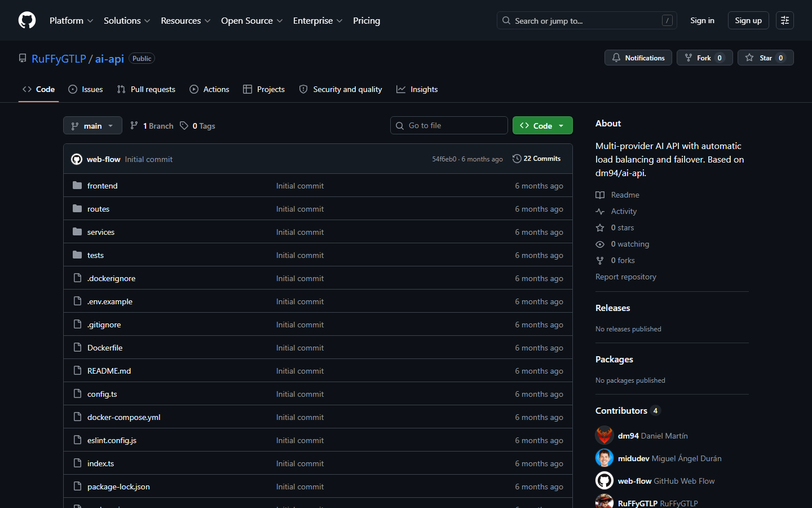Expand the Enterprise menu
This screenshot has width=812, height=508.
pyautogui.click(x=317, y=20)
